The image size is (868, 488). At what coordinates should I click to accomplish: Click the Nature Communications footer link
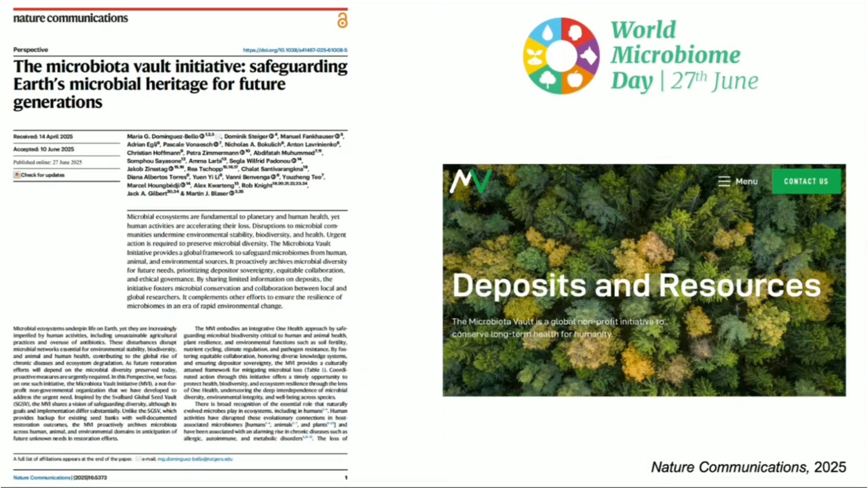(42, 478)
